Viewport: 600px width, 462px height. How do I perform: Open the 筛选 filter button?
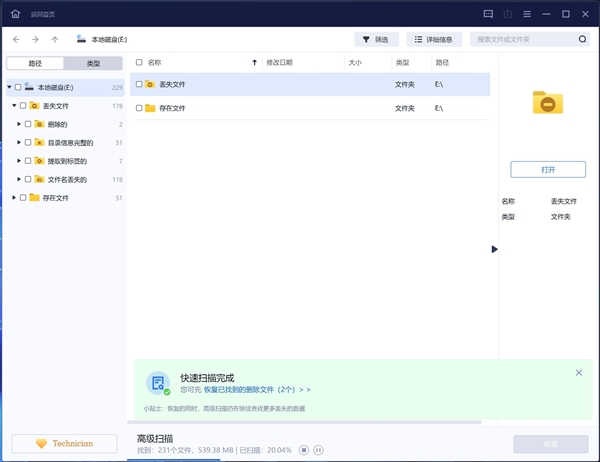376,39
